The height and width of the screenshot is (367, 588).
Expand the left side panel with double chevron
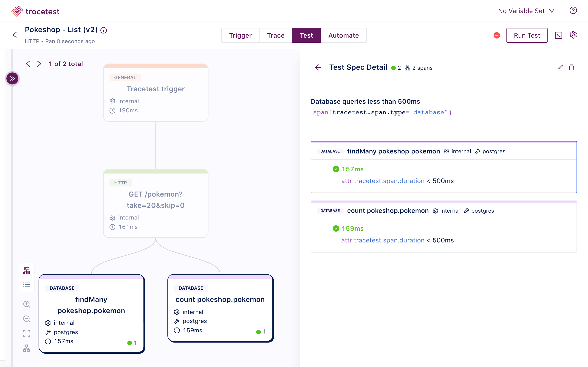(x=12, y=78)
